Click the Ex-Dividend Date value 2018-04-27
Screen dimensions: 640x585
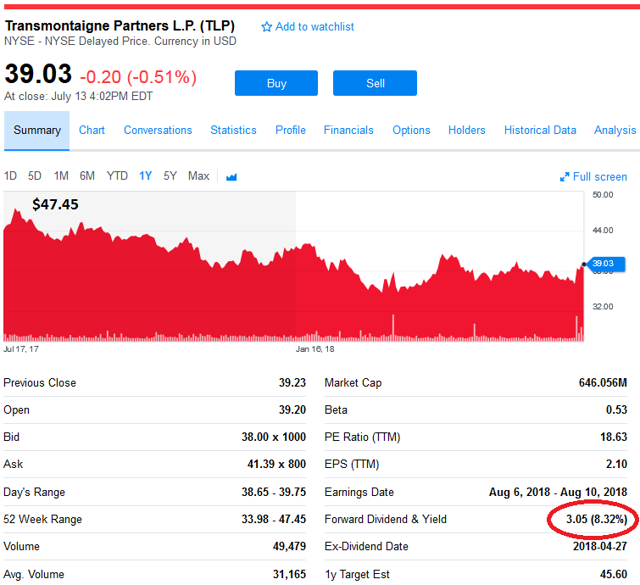point(600,547)
